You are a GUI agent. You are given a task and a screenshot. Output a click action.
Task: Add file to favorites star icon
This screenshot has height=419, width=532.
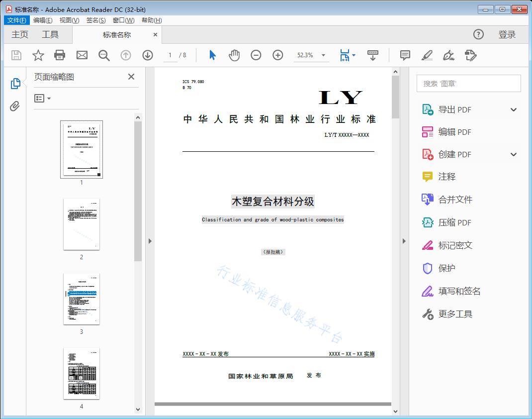point(38,55)
